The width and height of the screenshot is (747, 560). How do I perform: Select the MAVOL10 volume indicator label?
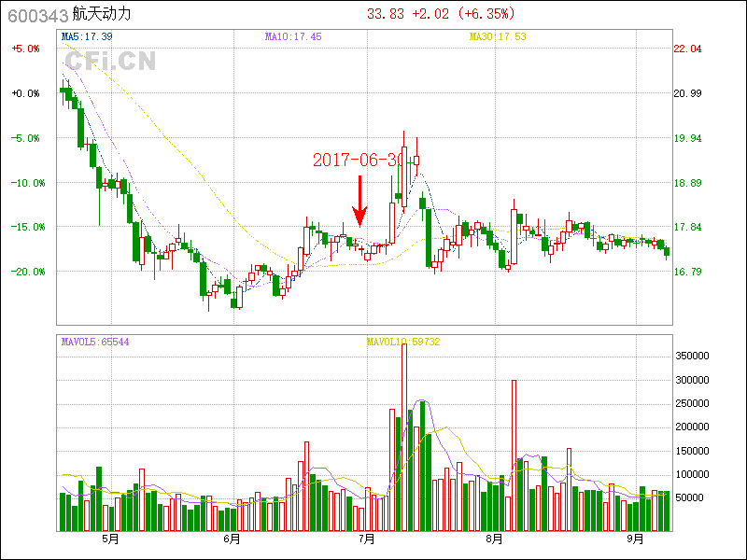403,342
